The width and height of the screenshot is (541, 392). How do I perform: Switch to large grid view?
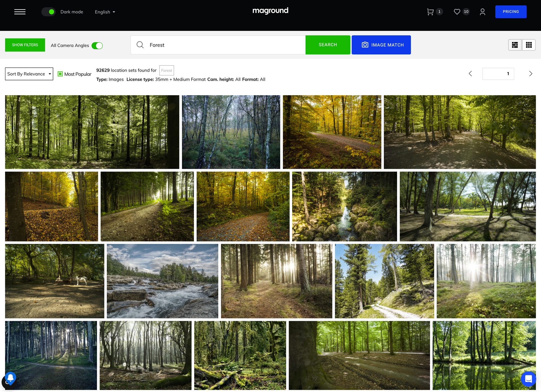pyautogui.click(x=515, y=45)
